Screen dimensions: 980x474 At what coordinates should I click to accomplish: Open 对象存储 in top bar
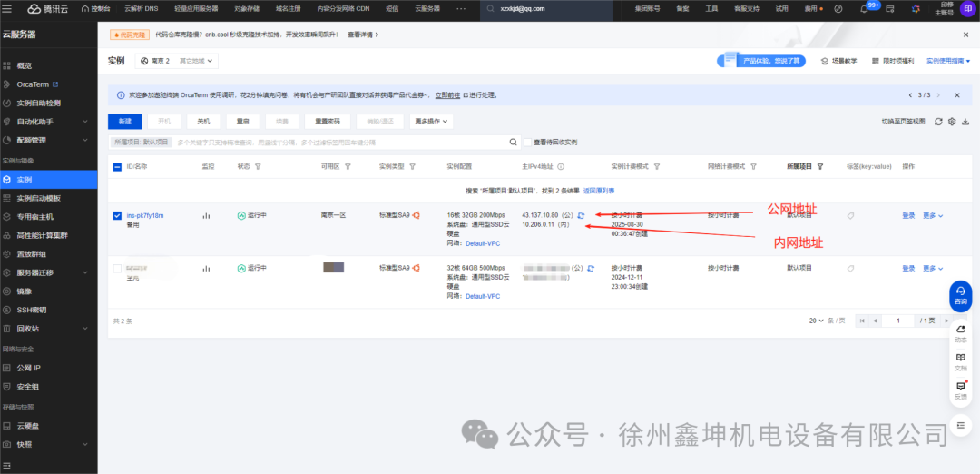point(247,9)
